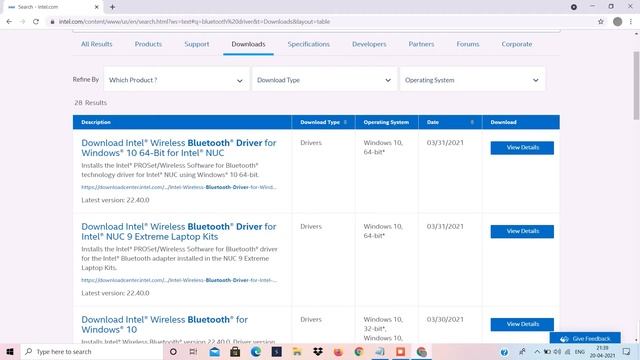Open the Windows Start menu
This screenshot has width=640, height=360.
pos(10,351)
